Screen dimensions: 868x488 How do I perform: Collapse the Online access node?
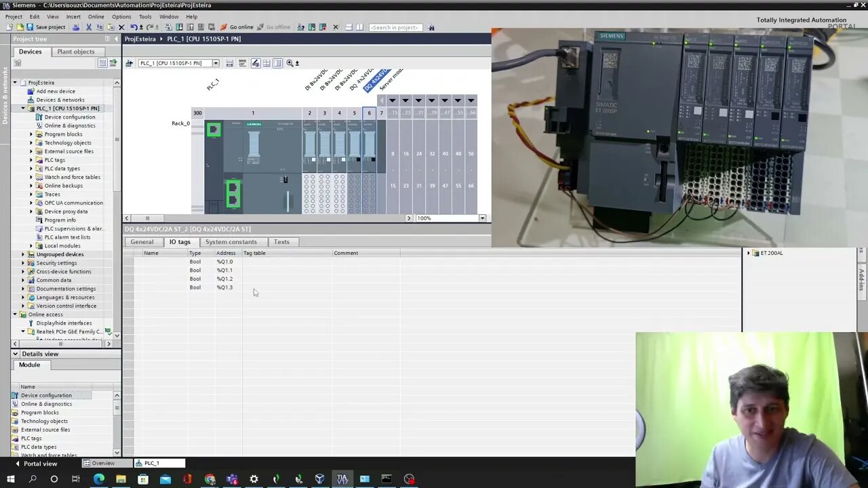click(15, 314)
